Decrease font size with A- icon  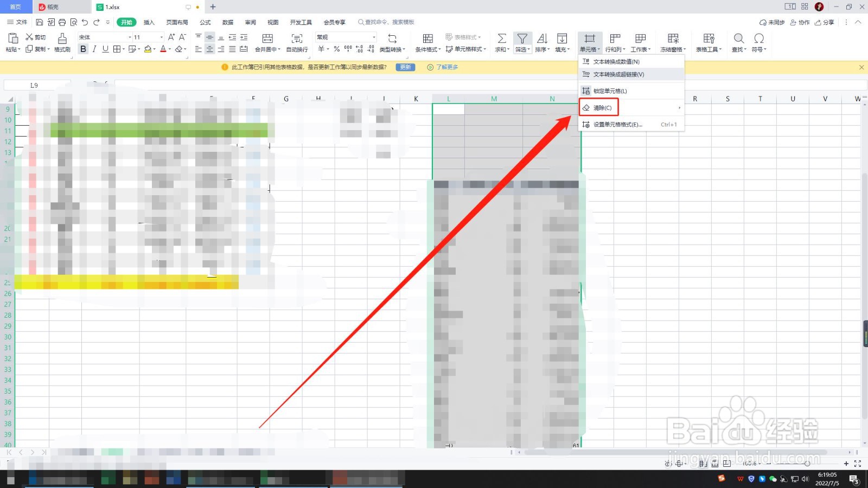point(182,37)
